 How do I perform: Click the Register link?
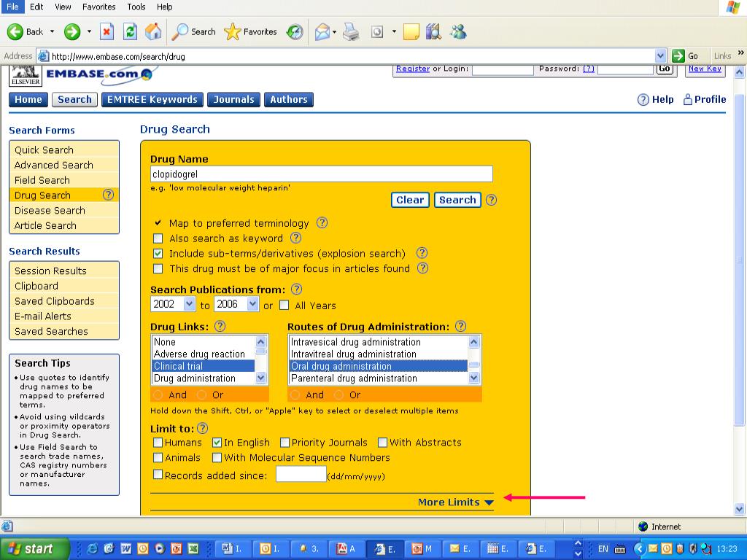[413, 69]
